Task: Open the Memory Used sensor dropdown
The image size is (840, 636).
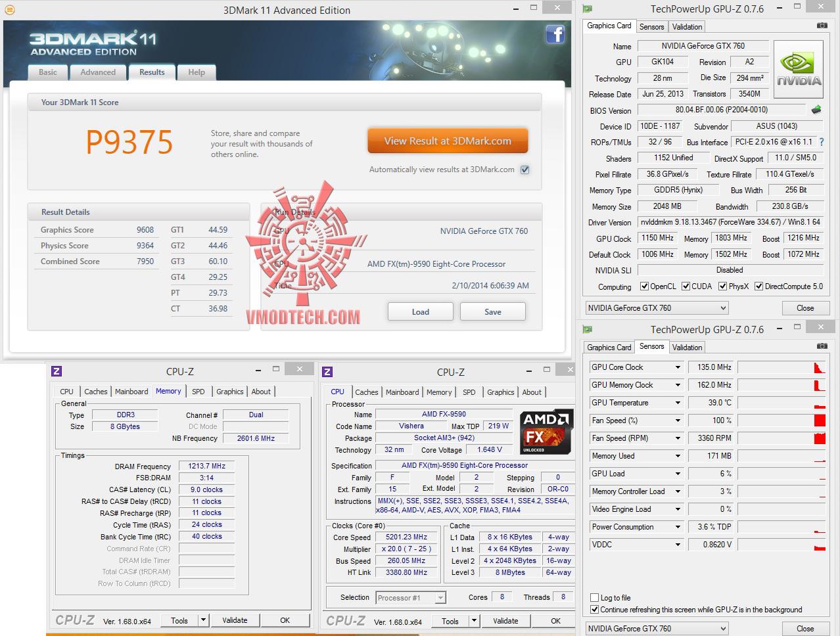Action: (x=678, y=456)
